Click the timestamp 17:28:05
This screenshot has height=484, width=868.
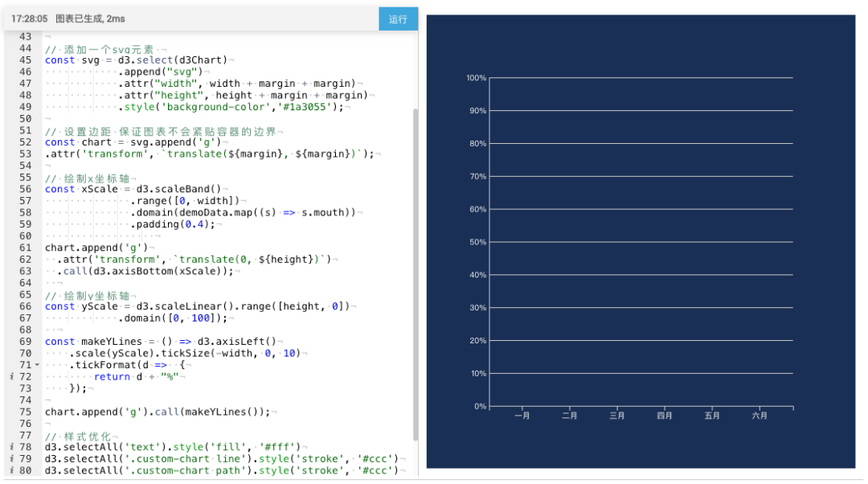tap(30, 18)
